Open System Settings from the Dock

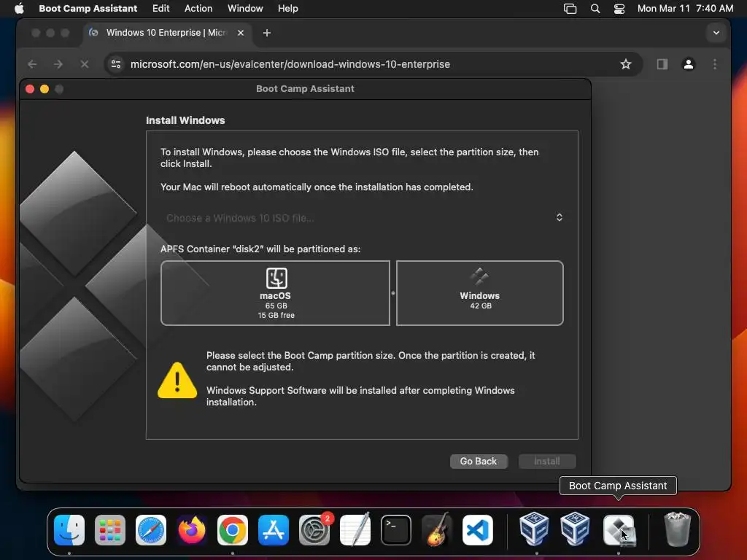point(314,530)
